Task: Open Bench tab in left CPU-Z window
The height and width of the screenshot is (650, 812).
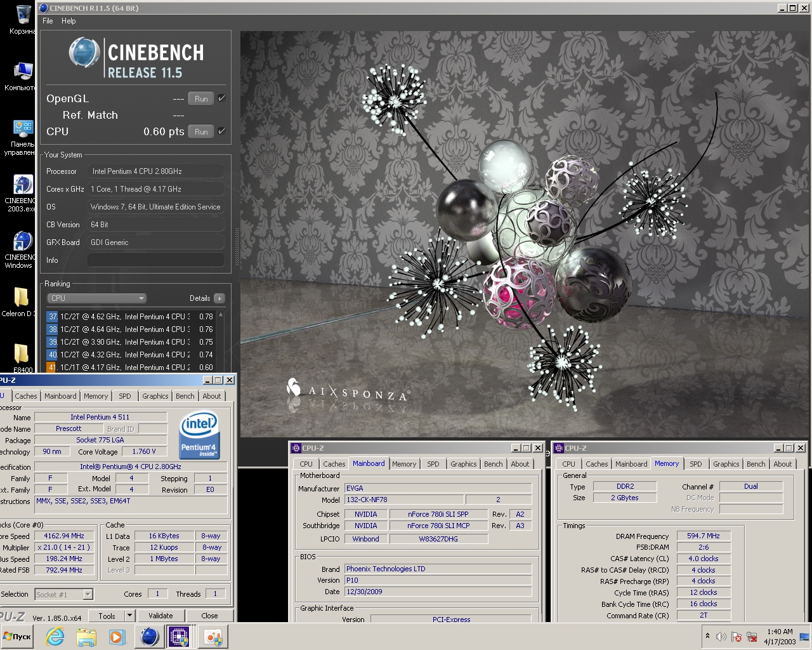Action: tap(185, 396)
